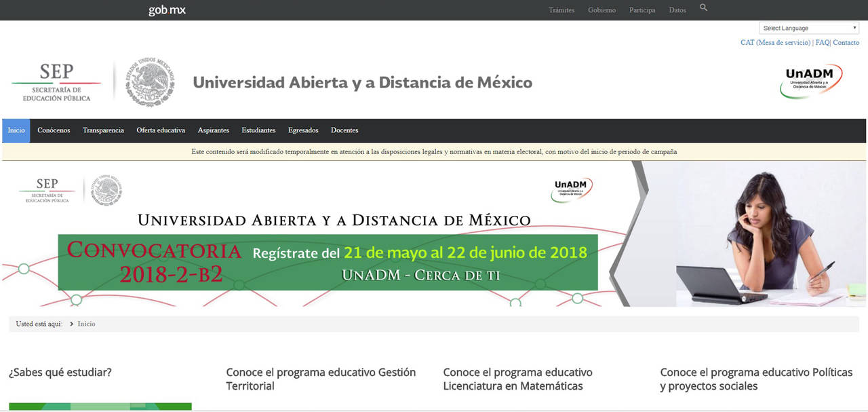Select Datos in the top bar
This screenshot has height=412, width=868.
[x=677, y=10]
